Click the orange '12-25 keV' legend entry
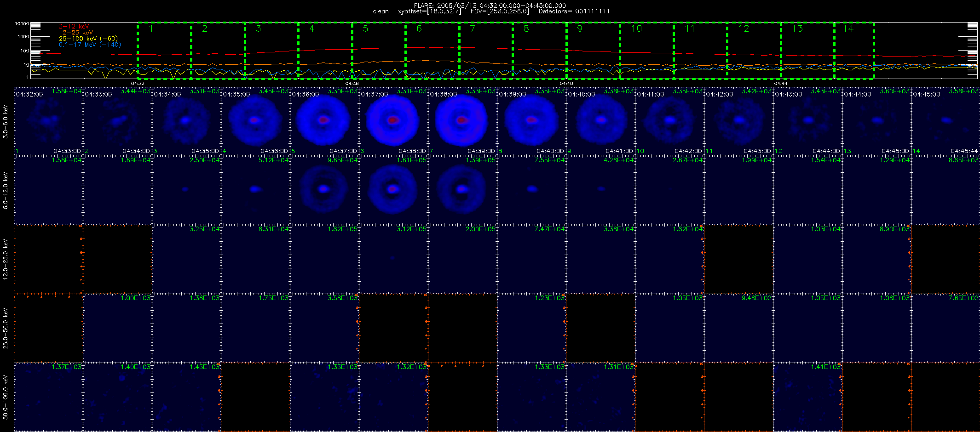The width and height of the screenshot is (980, 432). (76, 32)
